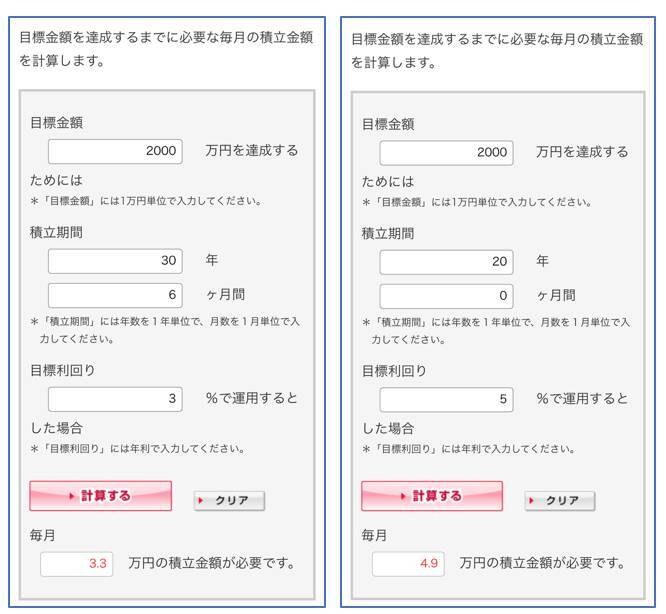The image size is (666, 614).
Task: Edit the 目標利回り field showing 3
Action: coord(115,399)
